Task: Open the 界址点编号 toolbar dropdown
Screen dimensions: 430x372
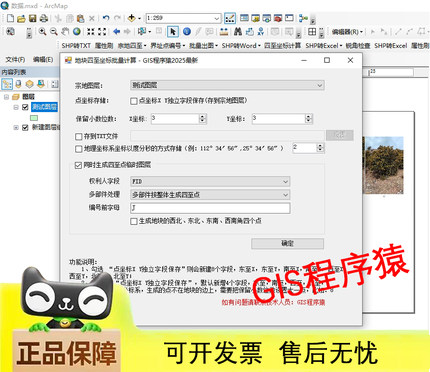Action: pyautogui.click(x=167, y=46)
